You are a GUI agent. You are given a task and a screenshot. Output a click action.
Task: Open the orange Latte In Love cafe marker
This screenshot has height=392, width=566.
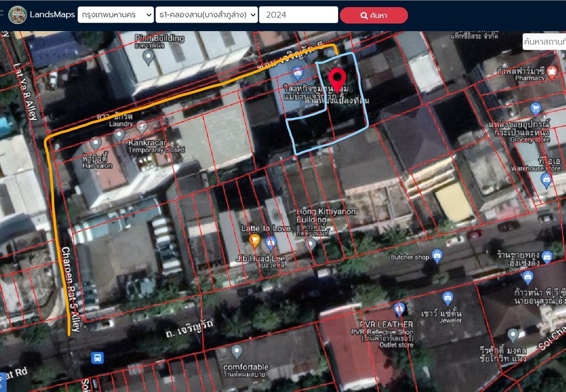pos(255,241)
